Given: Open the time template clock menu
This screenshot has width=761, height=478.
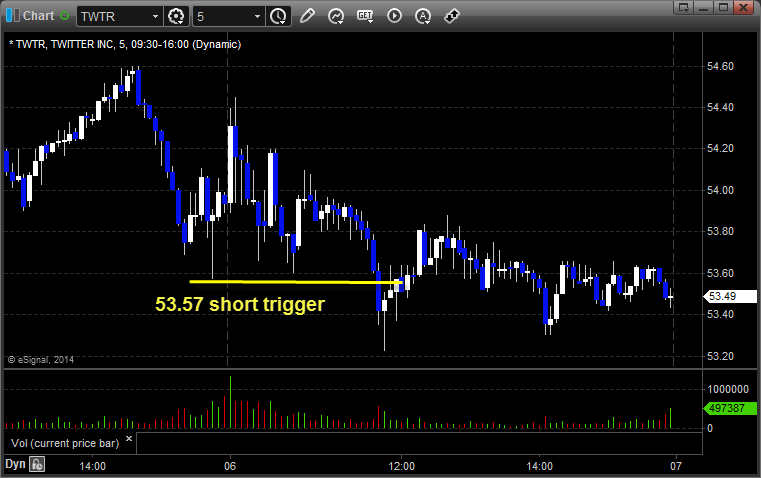Looking at the screenshot, I should coord(278,16).
